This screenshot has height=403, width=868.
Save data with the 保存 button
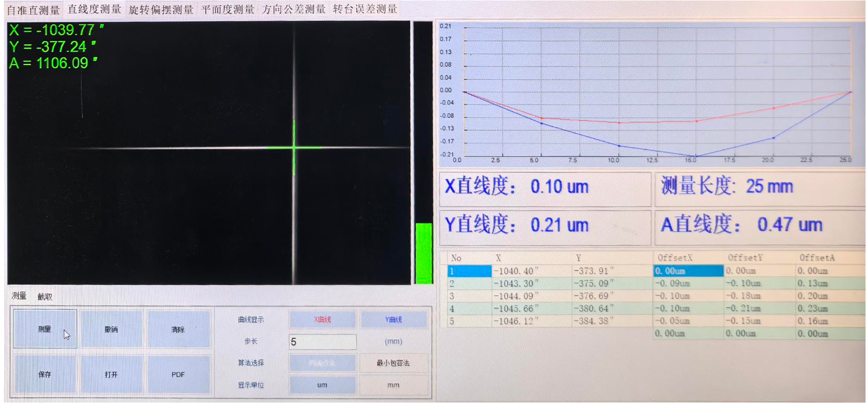[45, 374]
